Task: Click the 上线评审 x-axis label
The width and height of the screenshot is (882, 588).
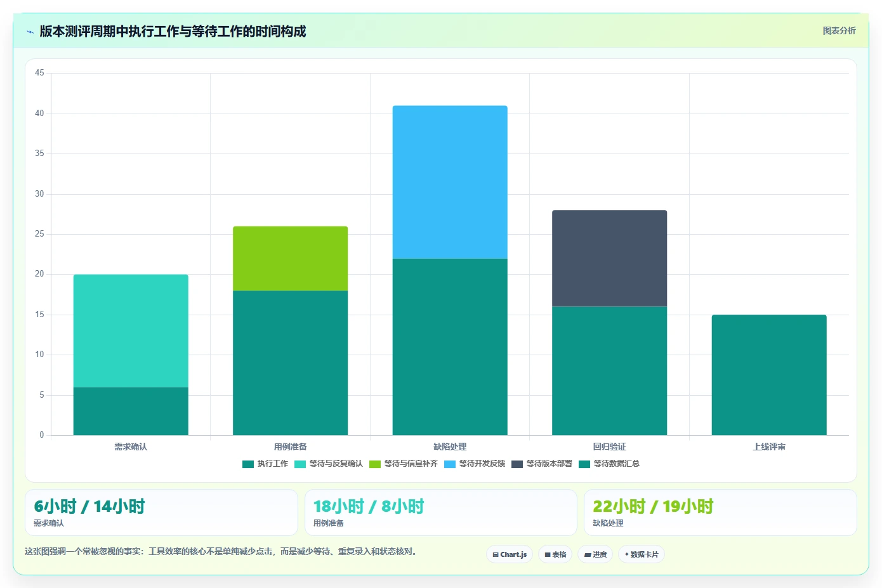Action: click(769, 447)
